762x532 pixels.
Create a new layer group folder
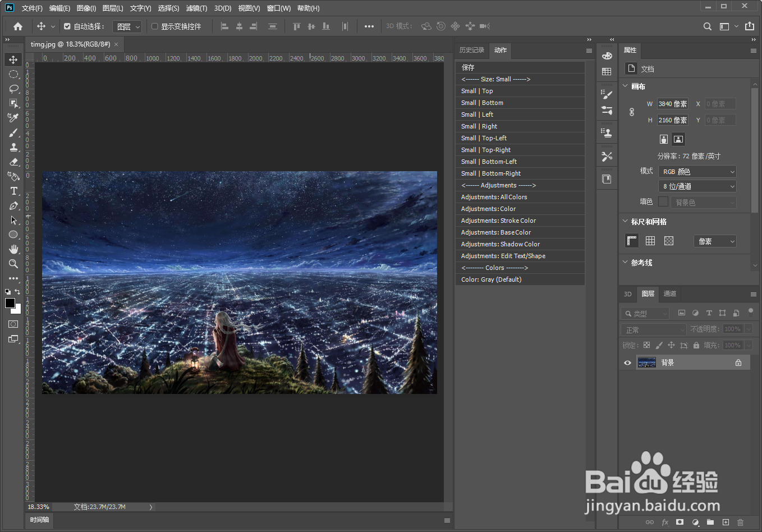pyautogui.click(x=710, y=522)
